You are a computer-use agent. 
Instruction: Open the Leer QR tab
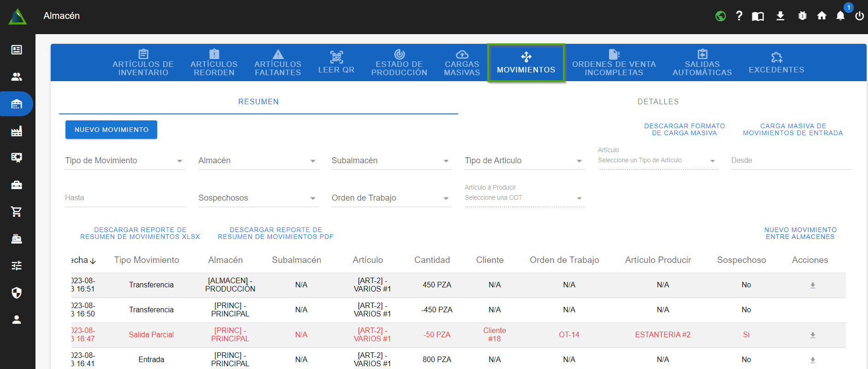coord(336,63)
